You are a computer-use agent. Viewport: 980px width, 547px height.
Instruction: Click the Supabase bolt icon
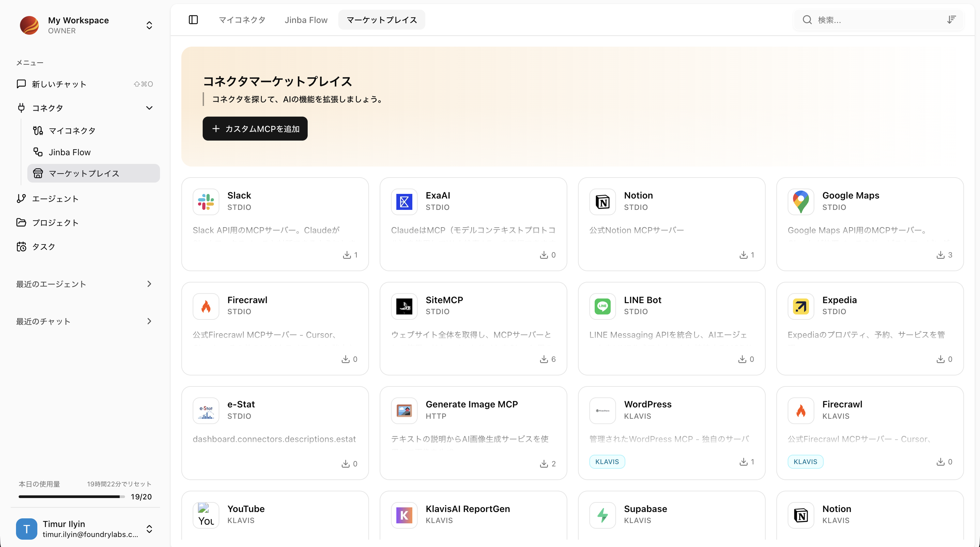tap(603, 515)
